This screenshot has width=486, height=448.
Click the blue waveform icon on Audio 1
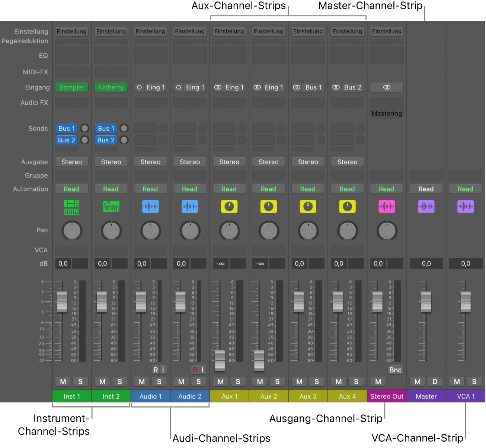(150, 206)
